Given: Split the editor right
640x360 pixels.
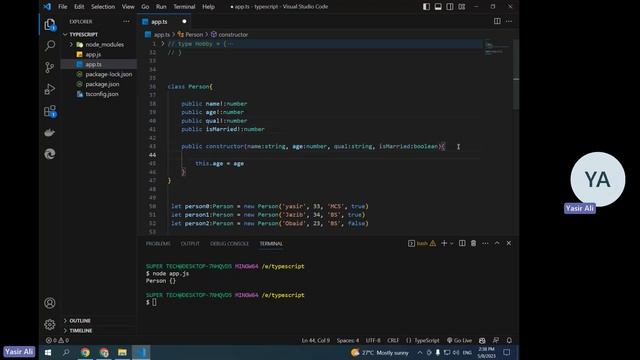Looking at the screenshot, I should (497, 21).
